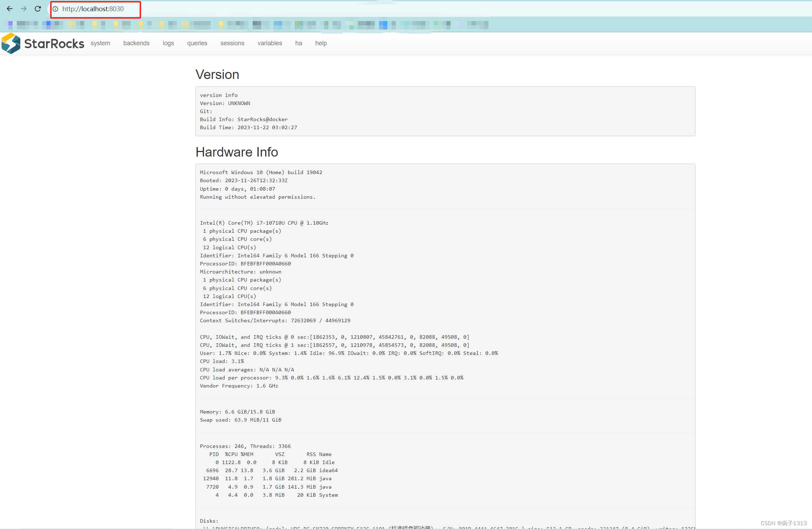Click the StarRocks logo
The height and width of the screenshot is (529, 812).
(x=43, y=44)
